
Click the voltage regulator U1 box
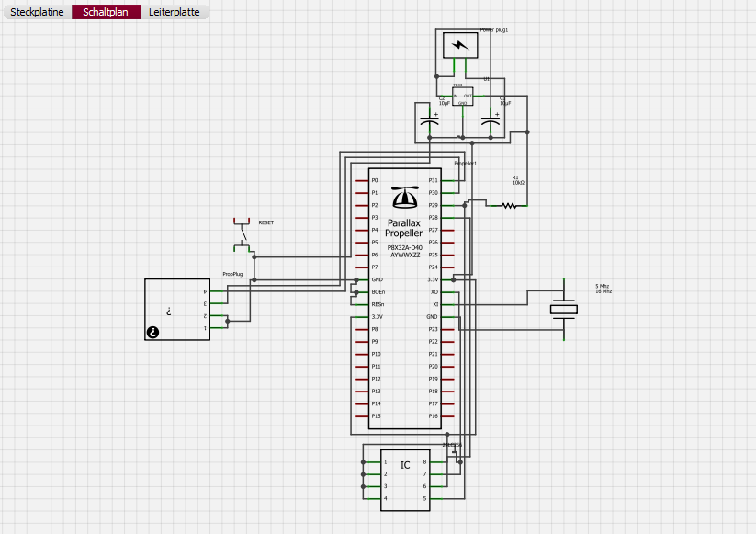462,97
